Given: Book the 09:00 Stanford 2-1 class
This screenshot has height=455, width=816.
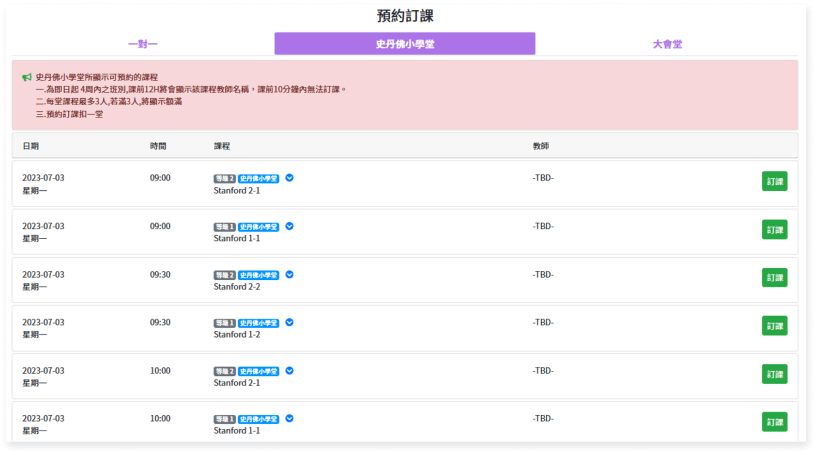Looking at the screenshot, I should (774, 181).
